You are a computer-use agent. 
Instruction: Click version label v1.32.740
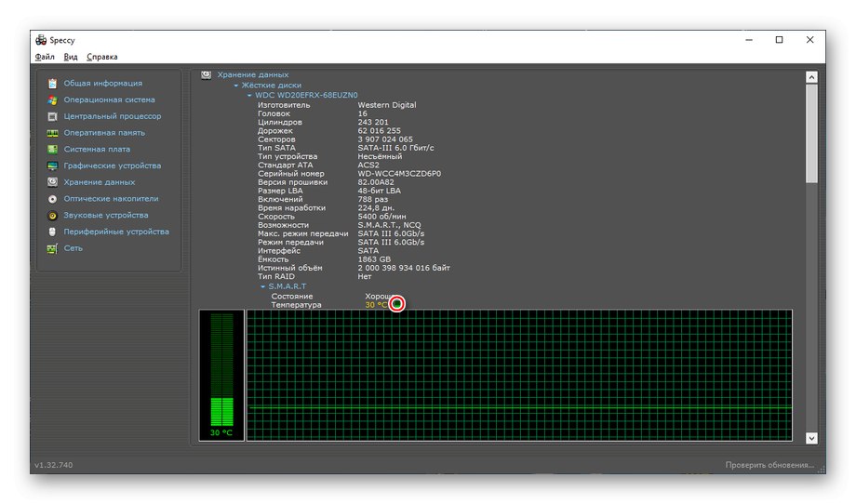54,465
